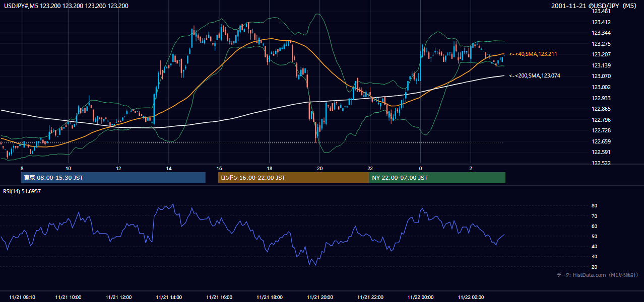
Task: Select the 200 SMA 123.074 label
Action: click(x=534, y=75)
